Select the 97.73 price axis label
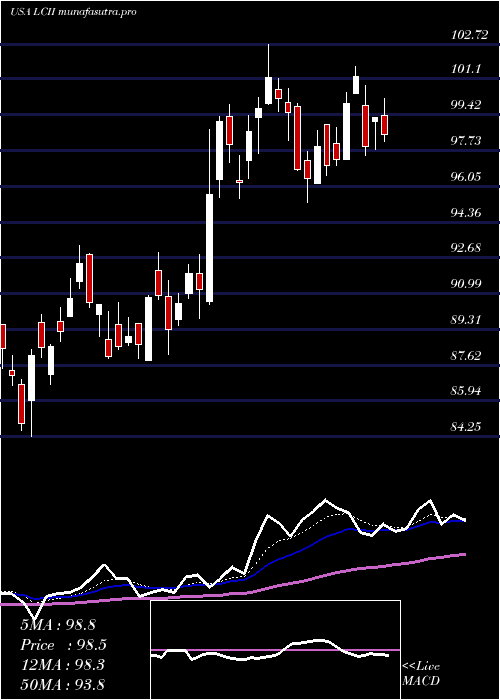The height and width of the screenshot is (700, 500). click(466, 141)
